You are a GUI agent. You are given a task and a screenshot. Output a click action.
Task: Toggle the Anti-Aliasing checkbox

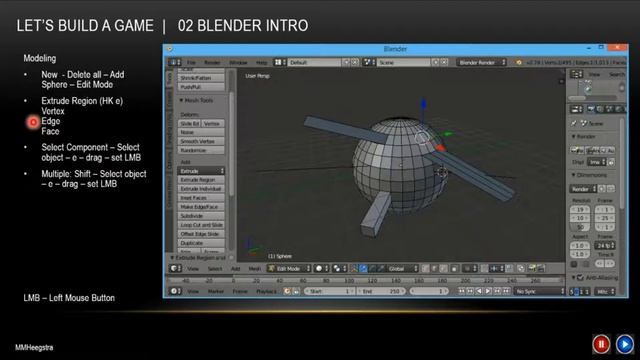click(x=580, y=278)
